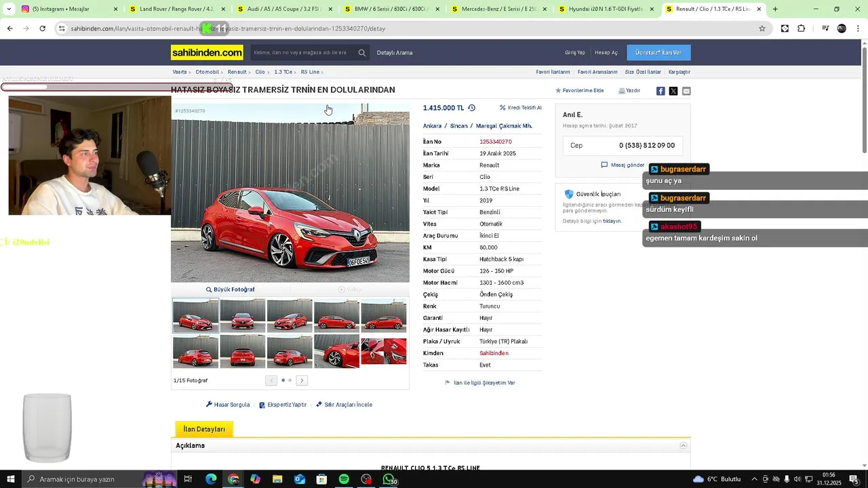Click Ekspertiz Yaptır link
Viewport: 868px width, 488px height.
[x=283, y=405]
